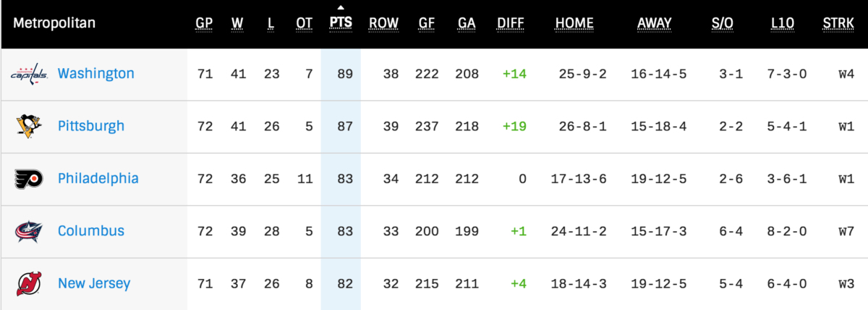
Task: Go to the Philadelphia team page
Action: 98,178
